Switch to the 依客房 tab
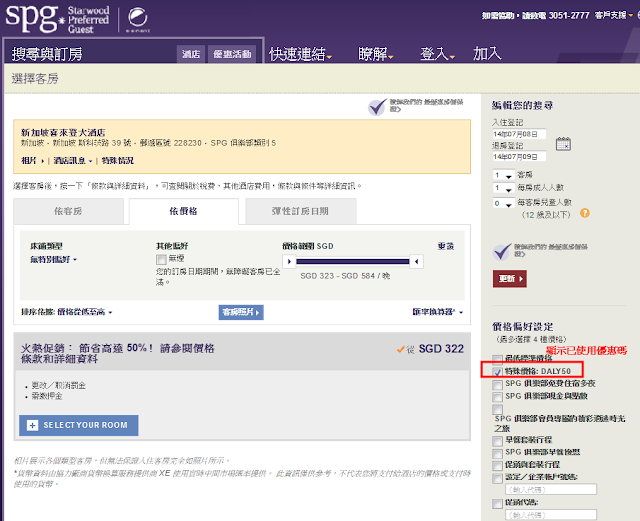The height and width of the screenshot is (521, 640). coord(68,211)
